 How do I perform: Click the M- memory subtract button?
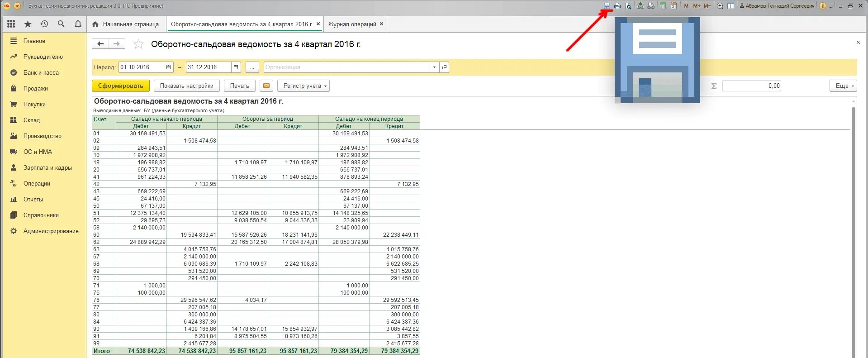(707, 6)
